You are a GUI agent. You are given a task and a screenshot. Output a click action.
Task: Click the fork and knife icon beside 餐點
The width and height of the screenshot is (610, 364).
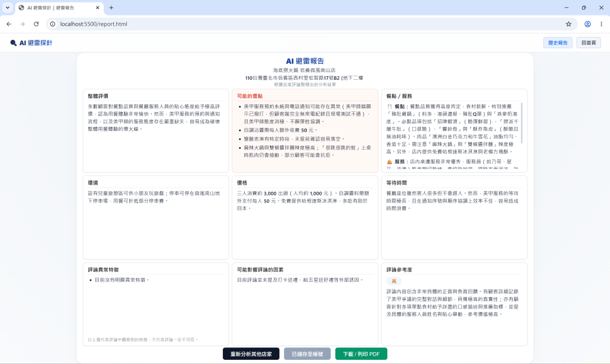[x=390, y=107]
